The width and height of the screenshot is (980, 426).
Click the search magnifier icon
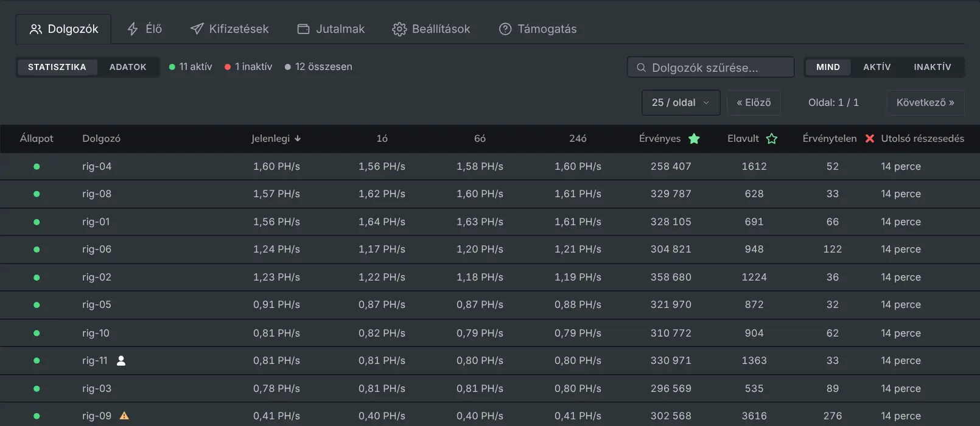pos(641,68)
